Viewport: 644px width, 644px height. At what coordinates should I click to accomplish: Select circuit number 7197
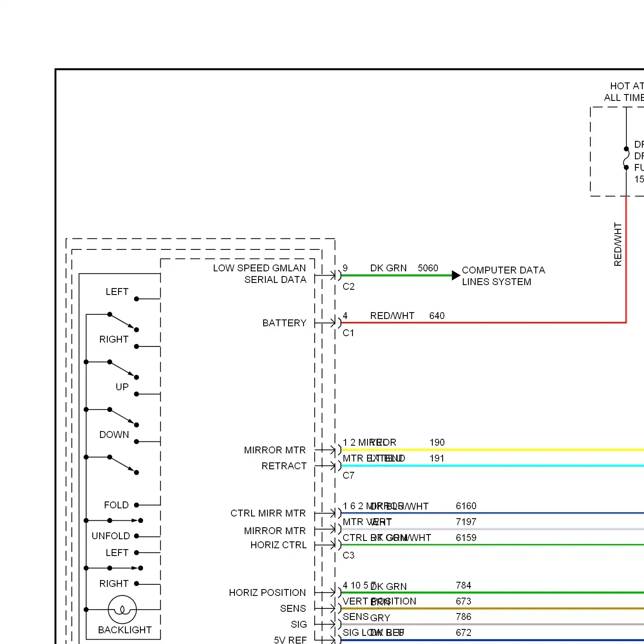point(466,522)
